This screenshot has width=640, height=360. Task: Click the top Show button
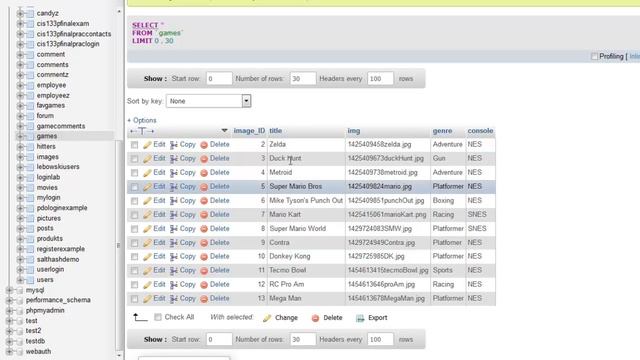point(155,79)
